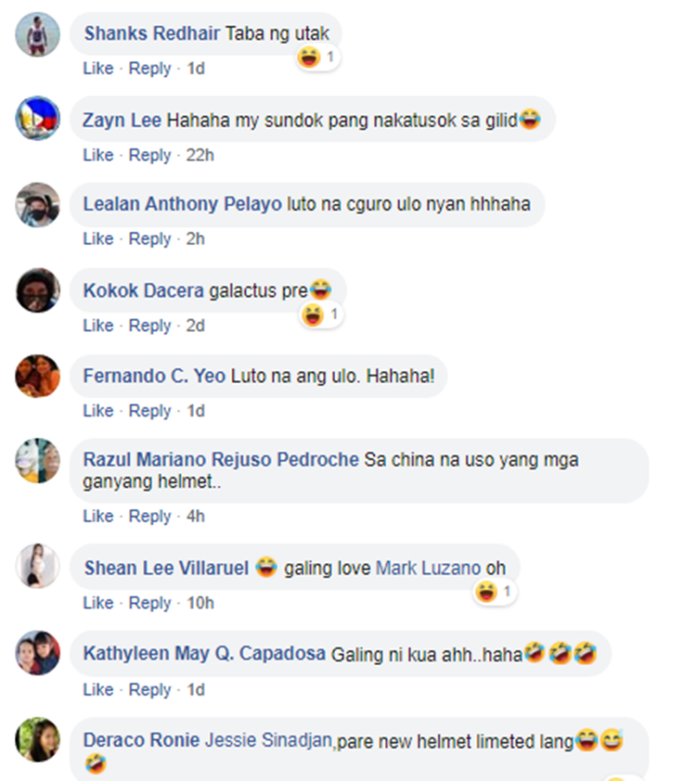The height and width of the screenshot is (781, 696).
Task: Like Kathyleen May Q. Capadosa's comment
Action: point(98,690)
